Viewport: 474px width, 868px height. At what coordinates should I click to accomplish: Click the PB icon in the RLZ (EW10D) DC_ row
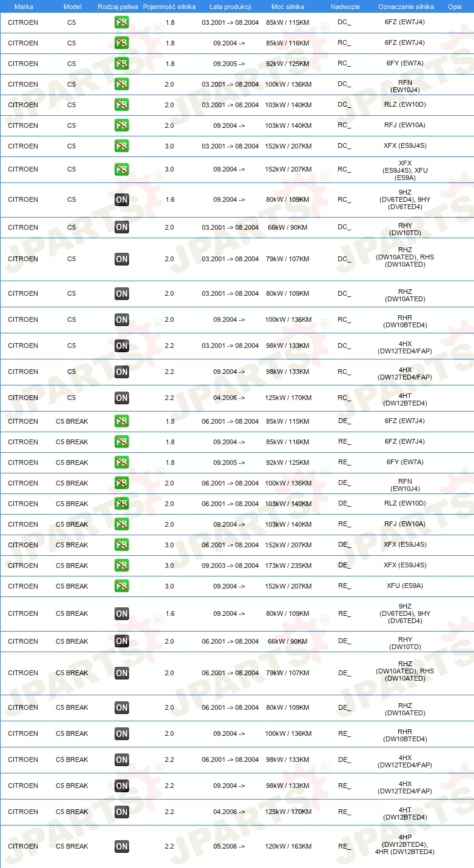point(121,105)
